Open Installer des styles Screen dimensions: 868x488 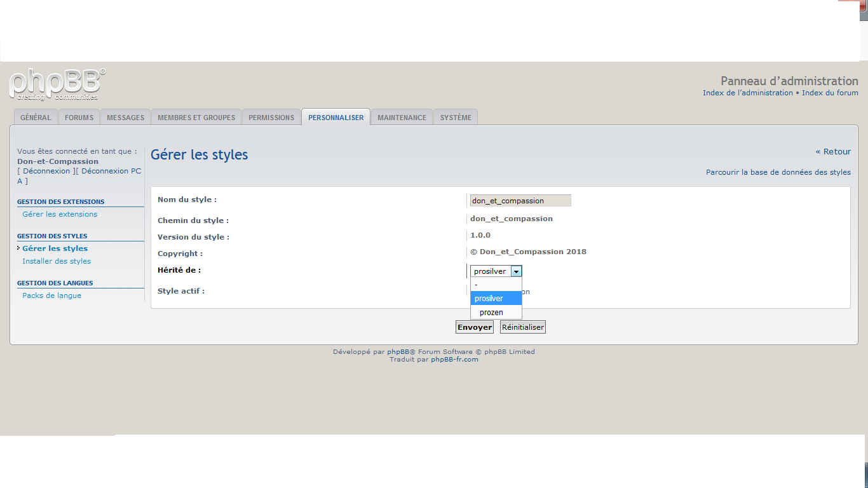(x=57, y=261)
